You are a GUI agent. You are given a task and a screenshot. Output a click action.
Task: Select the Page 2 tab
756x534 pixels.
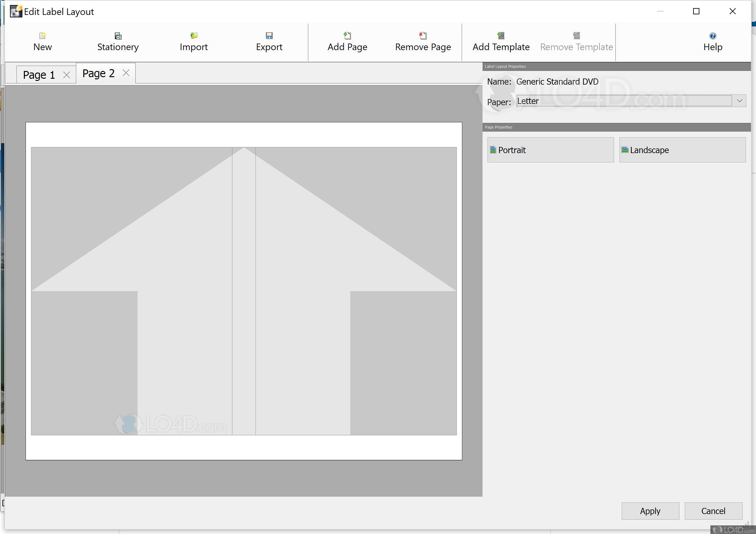click(x=98, y=73)
